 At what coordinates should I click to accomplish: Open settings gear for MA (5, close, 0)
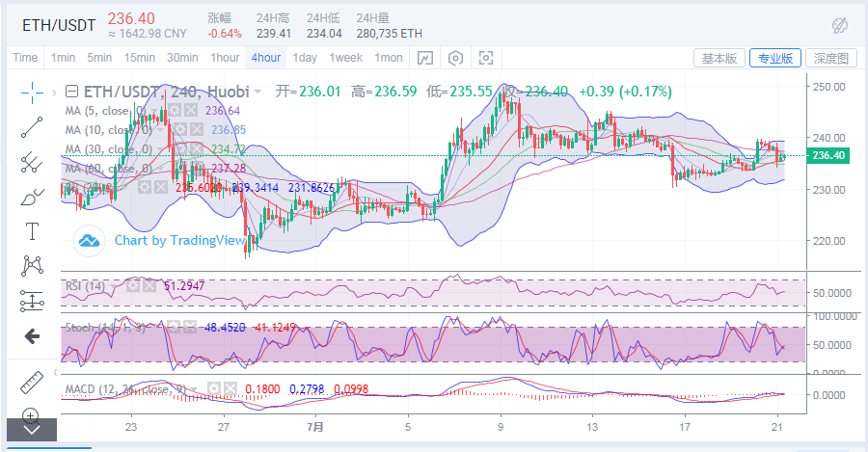[x=175, y=110]
